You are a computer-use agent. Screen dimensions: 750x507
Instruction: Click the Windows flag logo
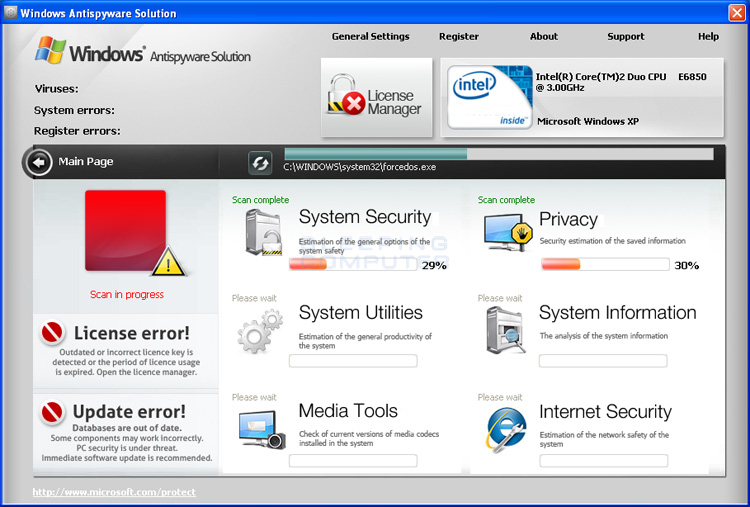[x=50, y=50]
